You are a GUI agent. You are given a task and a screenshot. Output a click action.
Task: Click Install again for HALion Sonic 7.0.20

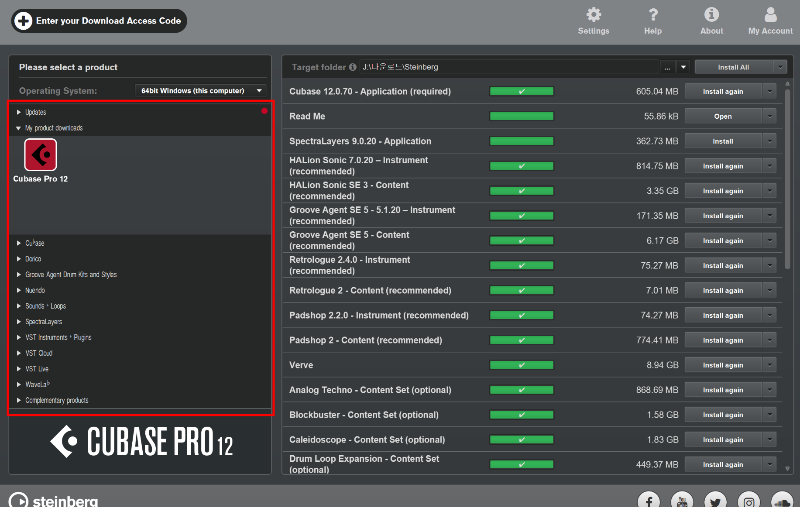click(723, 166)
